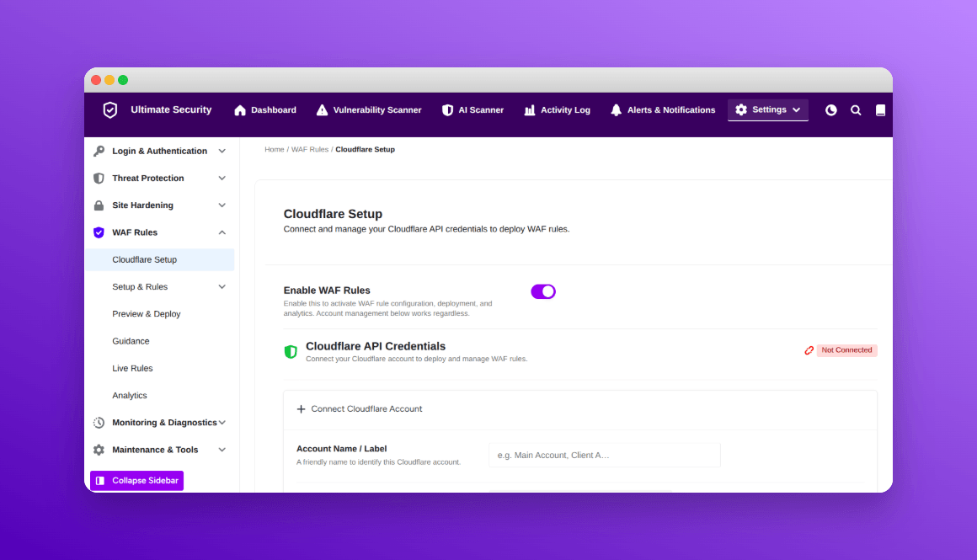Turn off the Enable WAF Rules switch

[x=543, y=291]
